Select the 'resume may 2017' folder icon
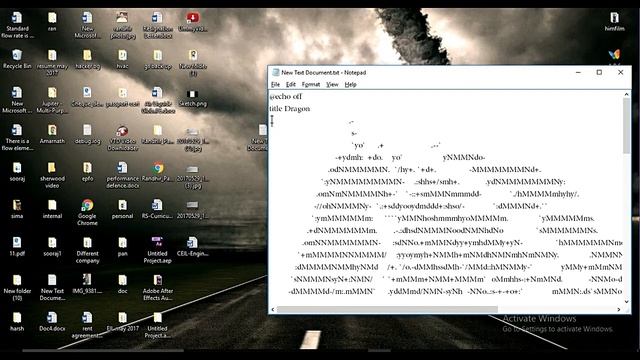The width and height of the screenshot is (640, 360). [52, 62]
